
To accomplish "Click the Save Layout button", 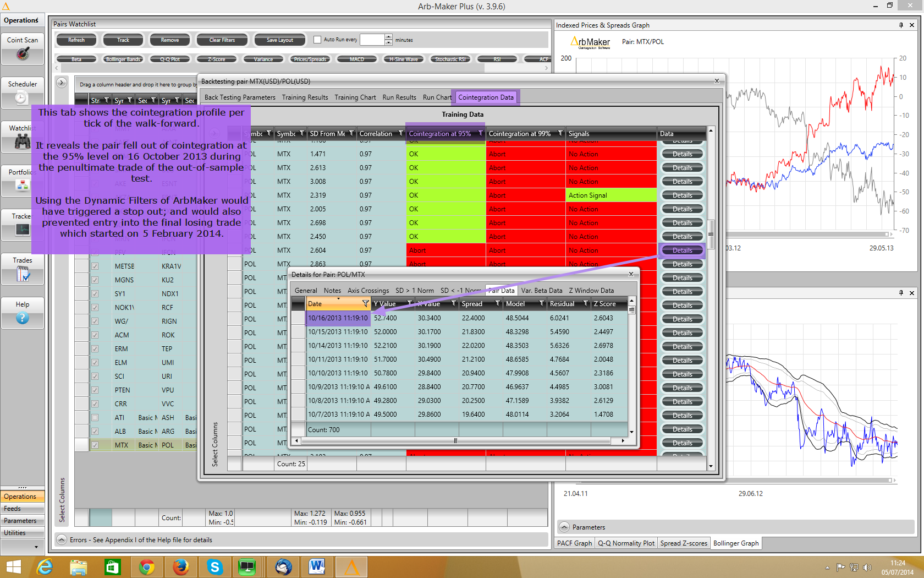I will 280,40.
